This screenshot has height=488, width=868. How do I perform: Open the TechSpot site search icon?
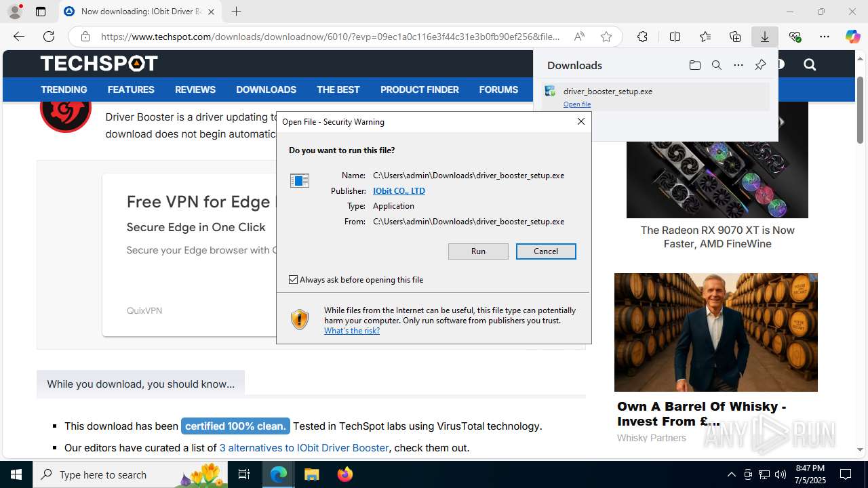(x=810, y=64)
